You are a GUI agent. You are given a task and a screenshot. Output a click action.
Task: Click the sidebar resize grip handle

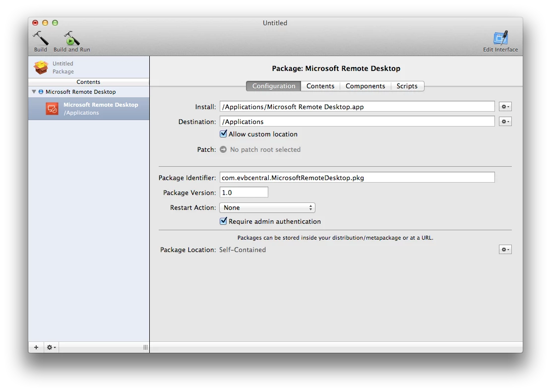tap(145, 347)
